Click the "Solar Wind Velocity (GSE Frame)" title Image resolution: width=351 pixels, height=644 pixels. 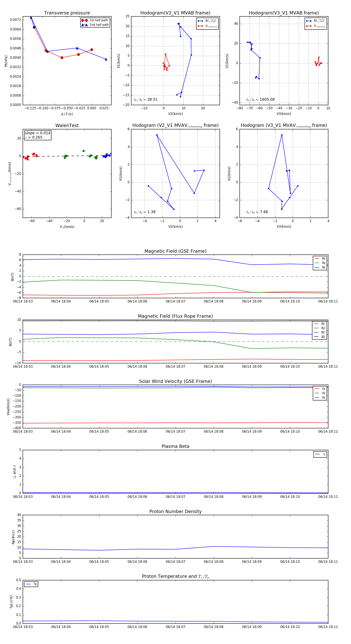click(175, 381)
